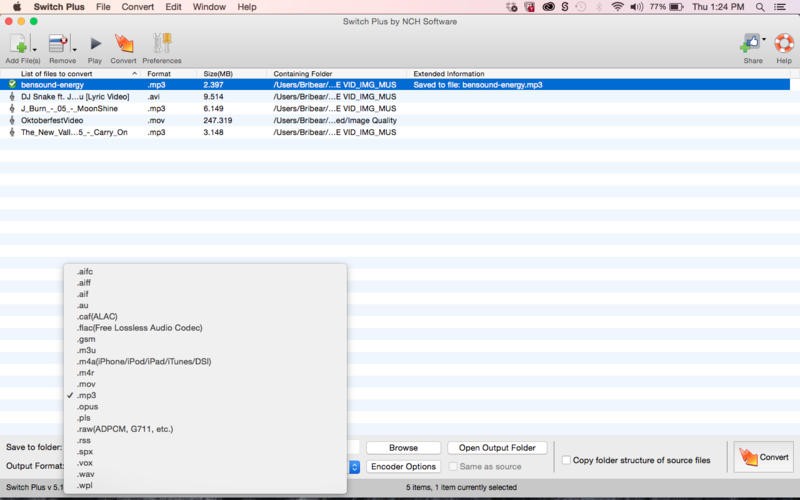The image size is (800, 500).
Task: Open the Convert menu in the menu bar
Action: coord(138,7)
